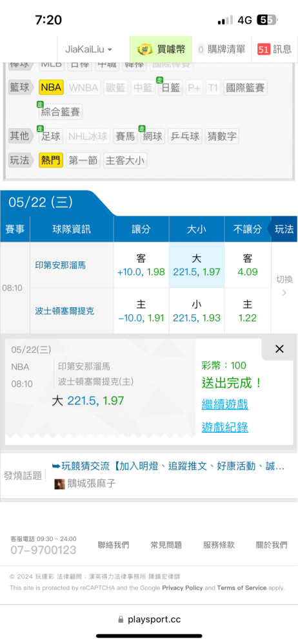Image resolution: width=298 pixels, height=644 pixels.
Task: Pick under 小 221.5, 1.93 cell
Action: coord(197,311)
